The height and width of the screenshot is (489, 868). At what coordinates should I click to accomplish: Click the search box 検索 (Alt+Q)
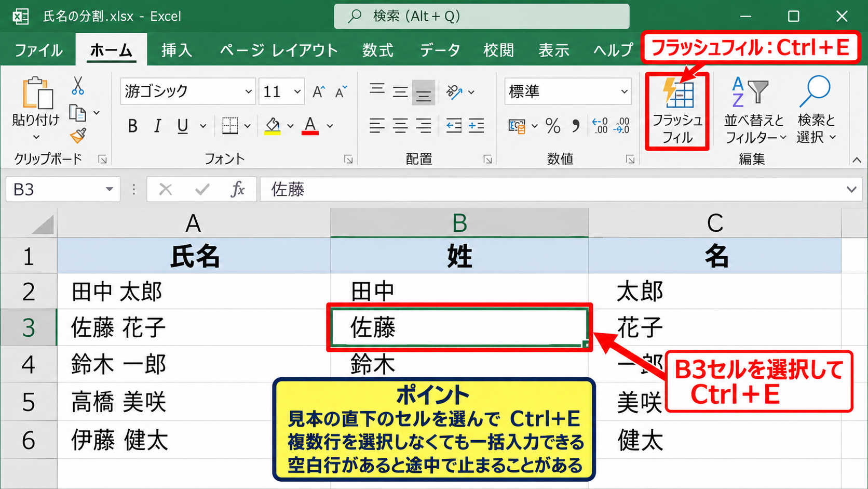click(x=482, y=16)
